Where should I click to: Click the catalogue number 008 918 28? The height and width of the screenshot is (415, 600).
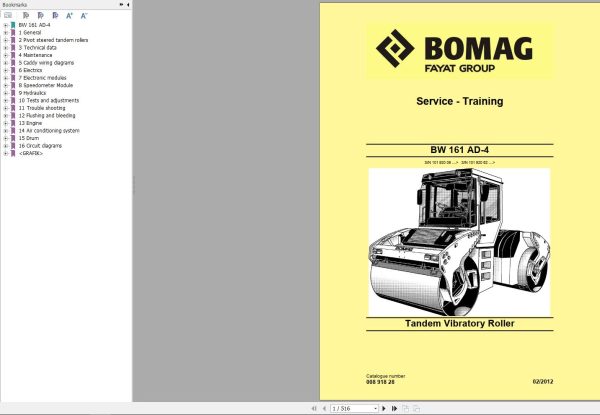380,382
